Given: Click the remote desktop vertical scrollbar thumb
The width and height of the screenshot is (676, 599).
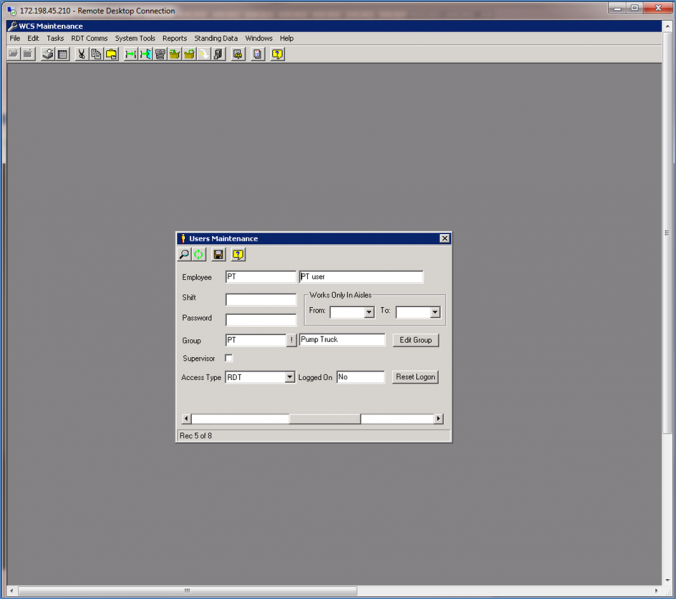Looking at the screenshot, I should (667, 233).
